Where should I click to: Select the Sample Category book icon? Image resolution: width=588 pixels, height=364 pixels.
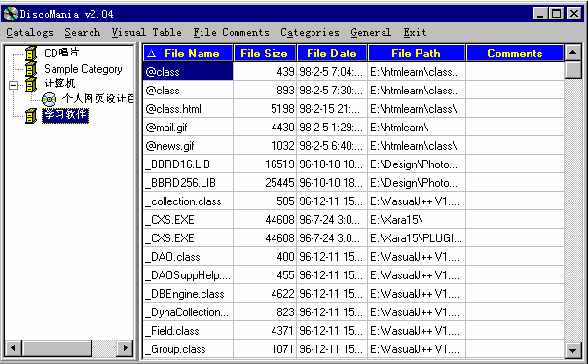tap(31, 69)
